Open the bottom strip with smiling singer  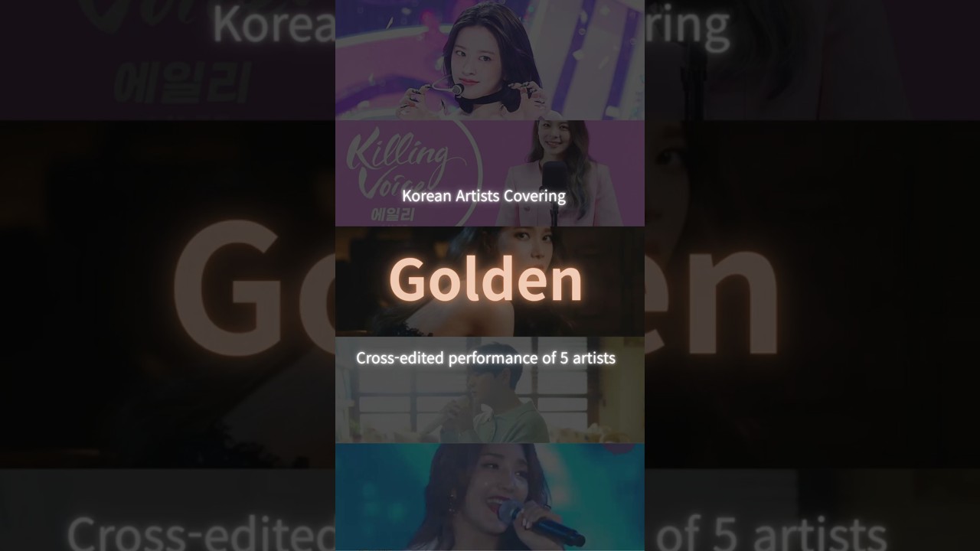(490, 497)
